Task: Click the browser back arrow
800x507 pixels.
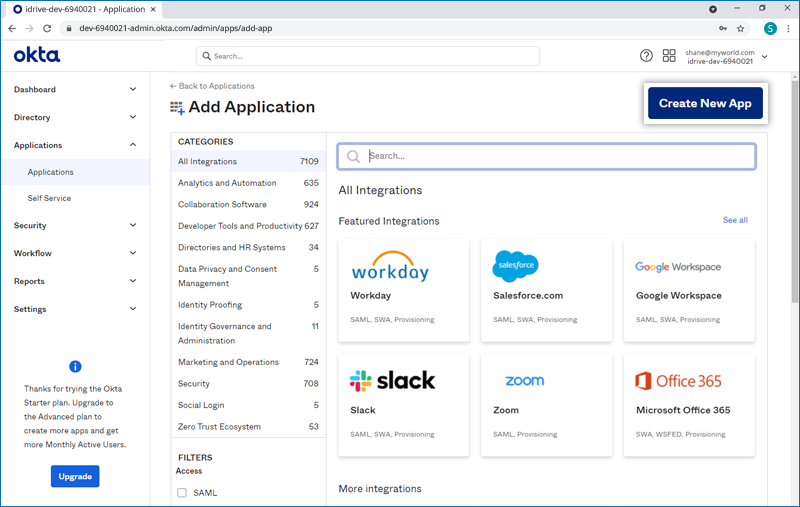Action: (11, 28)
